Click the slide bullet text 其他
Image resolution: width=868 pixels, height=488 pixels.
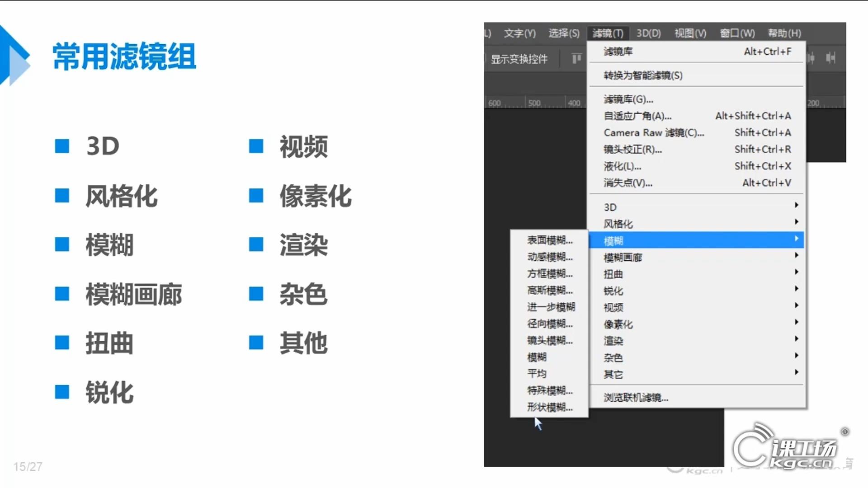click(303, 343)
